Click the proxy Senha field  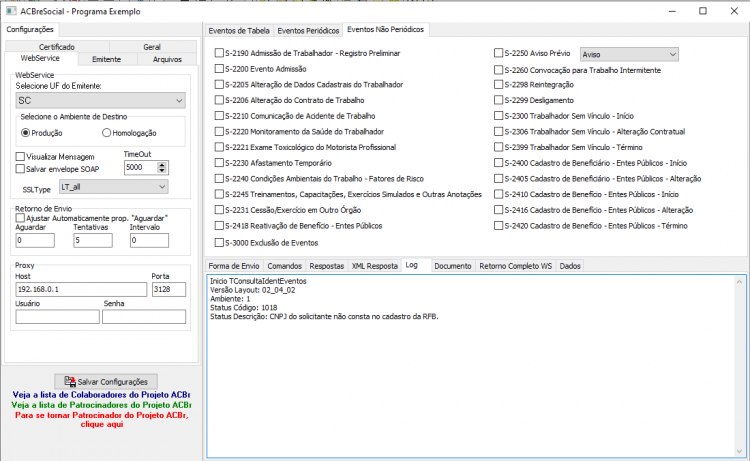(144, 317)
